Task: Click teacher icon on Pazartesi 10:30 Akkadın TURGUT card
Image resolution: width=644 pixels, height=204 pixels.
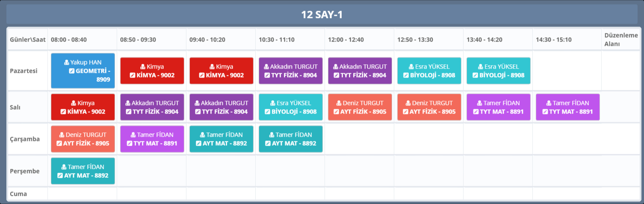Action: pyautogui.click(x=266, y=67)
